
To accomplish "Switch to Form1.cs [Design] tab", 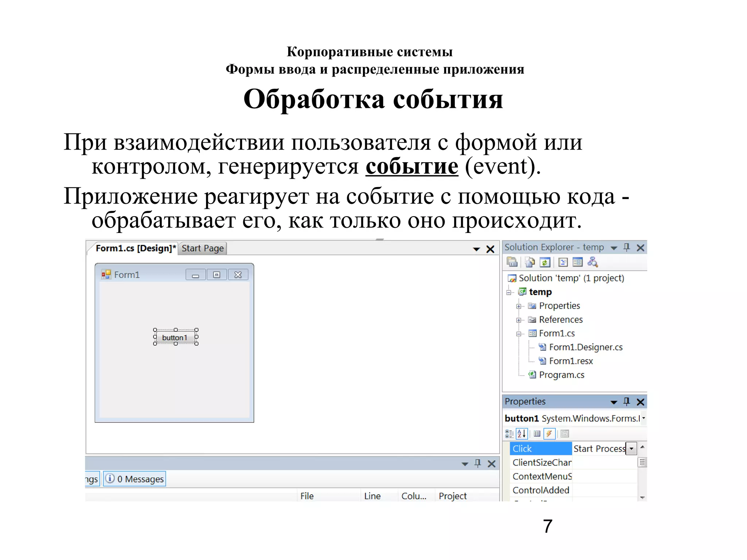I will click(135, 248).
